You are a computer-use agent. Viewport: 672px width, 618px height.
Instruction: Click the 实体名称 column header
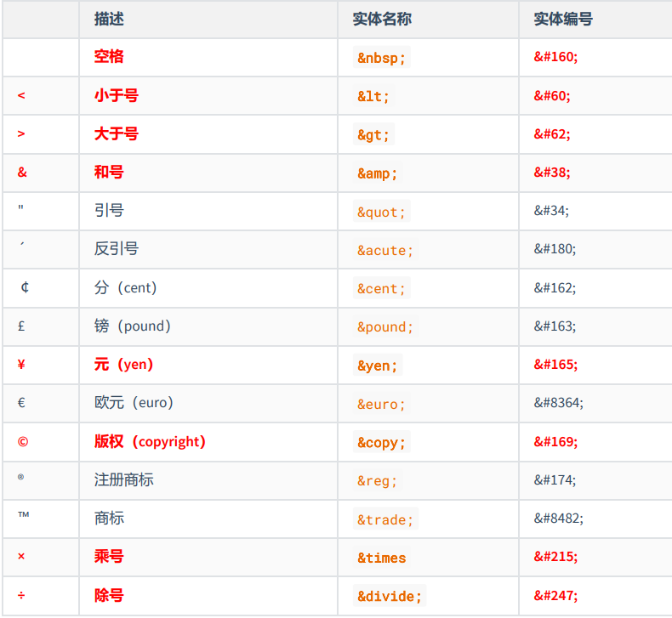point(382,19)
